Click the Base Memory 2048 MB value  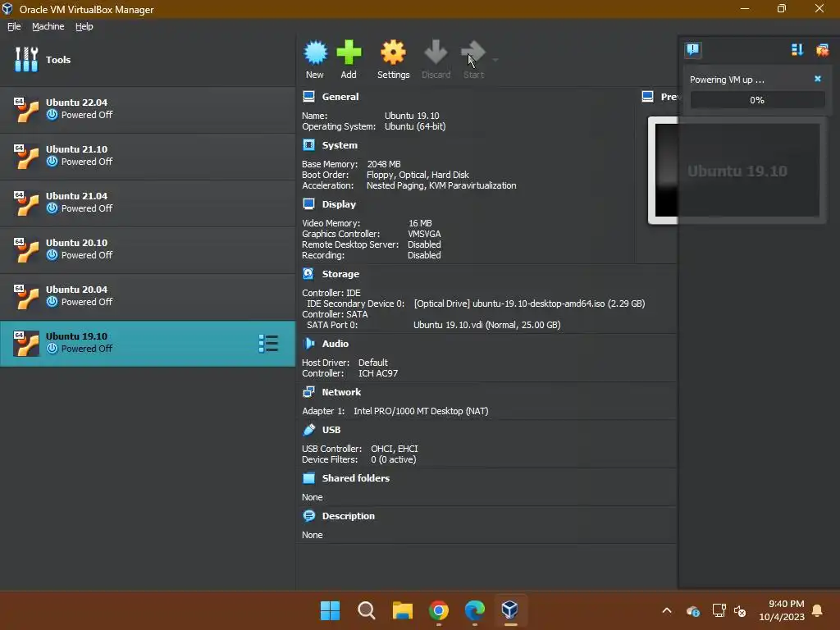384,164
